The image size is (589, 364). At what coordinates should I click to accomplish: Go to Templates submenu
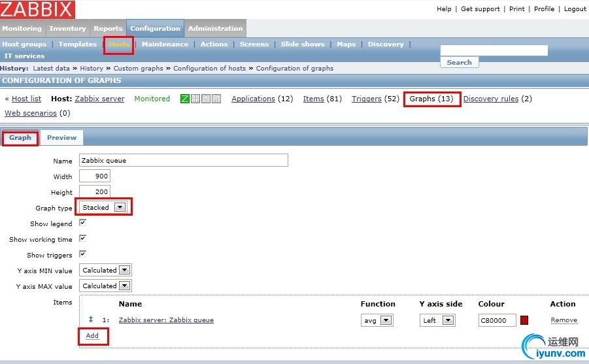click(78, 44)
